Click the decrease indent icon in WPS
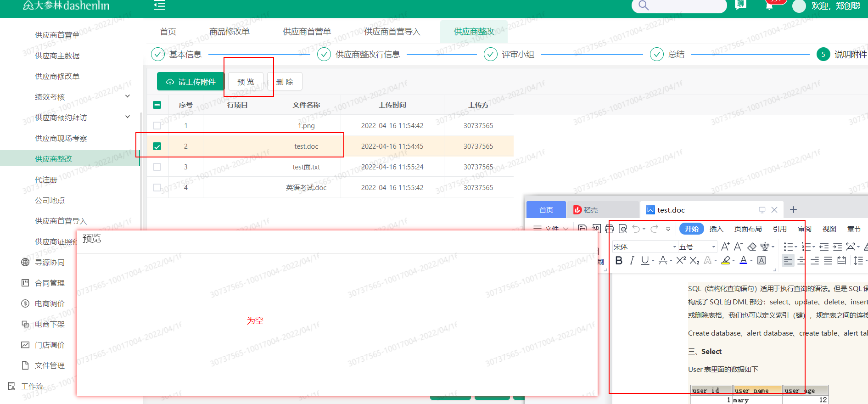868x404 pixels. (824, 247)
